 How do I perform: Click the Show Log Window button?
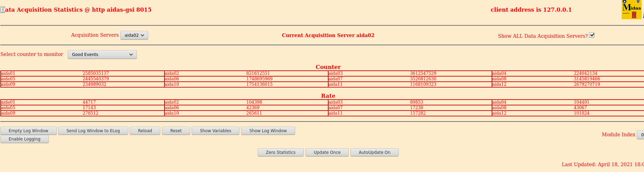[268, 131]
